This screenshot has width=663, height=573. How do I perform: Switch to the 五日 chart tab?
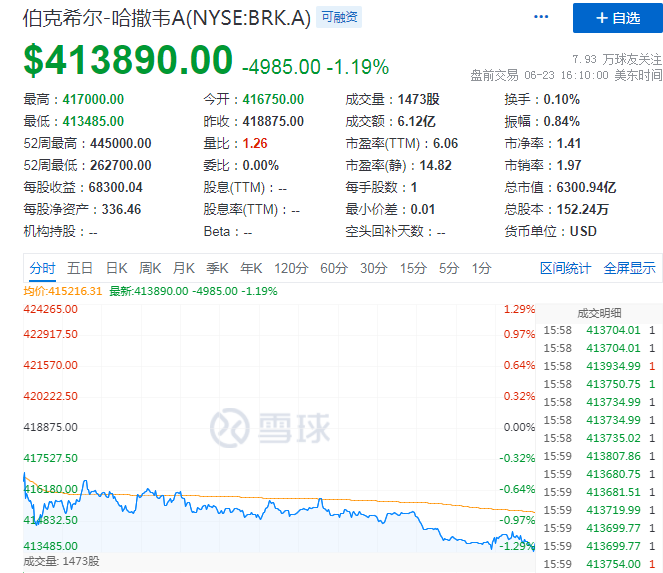coord(80,268)
